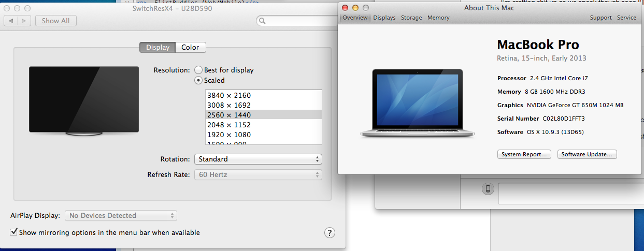Click the NVIDIA GeForce GT 650M graphics text
Screen dimensions: 644x251
point(575,105)
